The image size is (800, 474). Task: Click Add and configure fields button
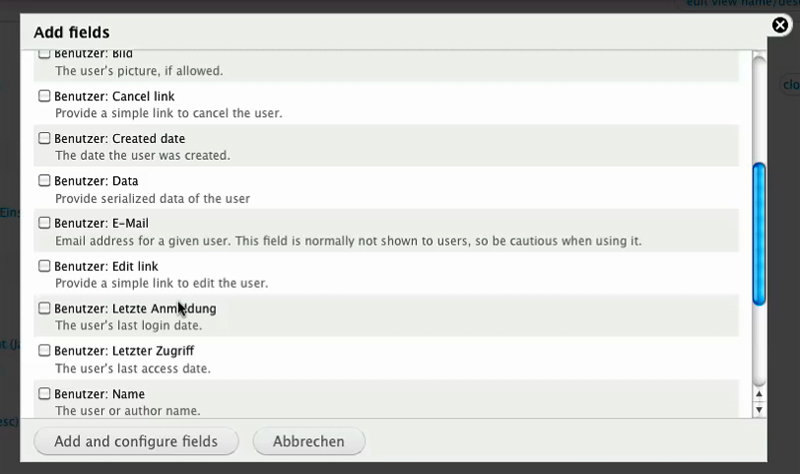point(138,441)
